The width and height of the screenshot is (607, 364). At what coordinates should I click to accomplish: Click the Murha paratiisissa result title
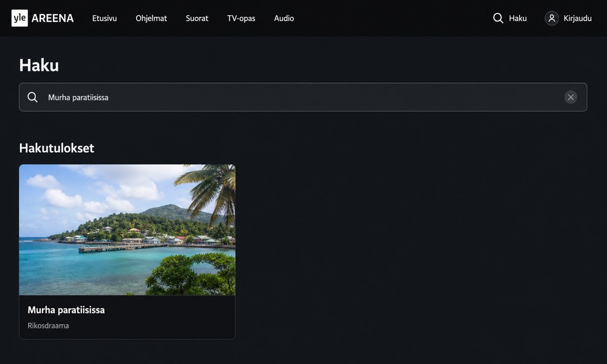tap(66, 310)
